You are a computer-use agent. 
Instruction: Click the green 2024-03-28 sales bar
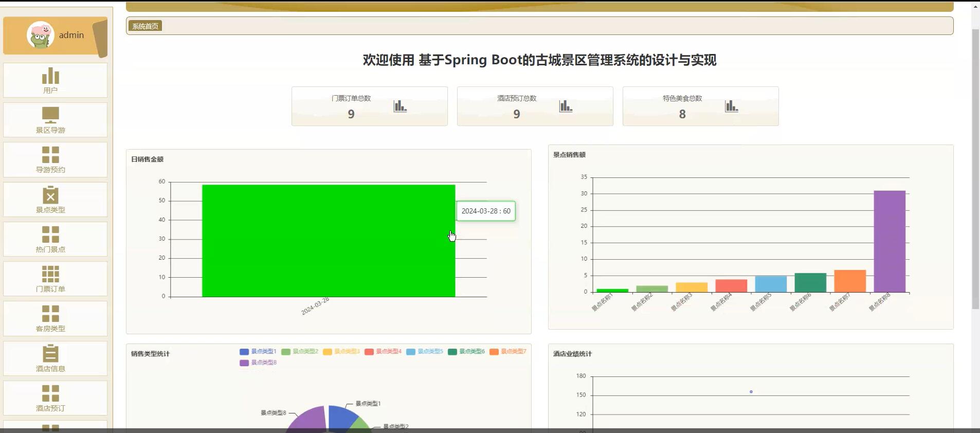click(x=329, y=241)
